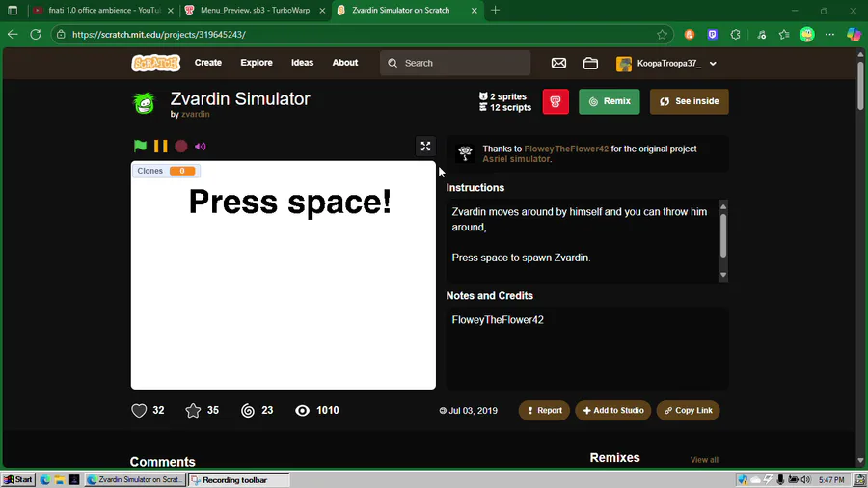Open the My Stuff folder icon
This screenshot has width=868, height=488.
tap(590, 63)
